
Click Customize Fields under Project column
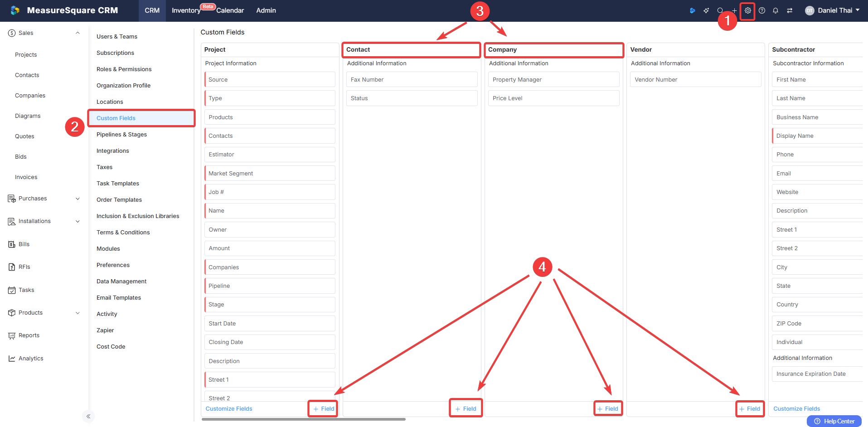[x=229, y=409]
